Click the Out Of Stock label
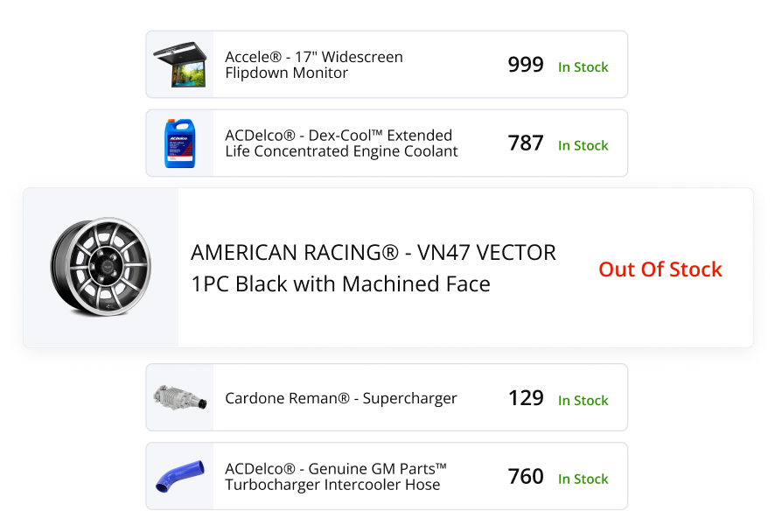This screenshot has width=775, height=532. 660,269
